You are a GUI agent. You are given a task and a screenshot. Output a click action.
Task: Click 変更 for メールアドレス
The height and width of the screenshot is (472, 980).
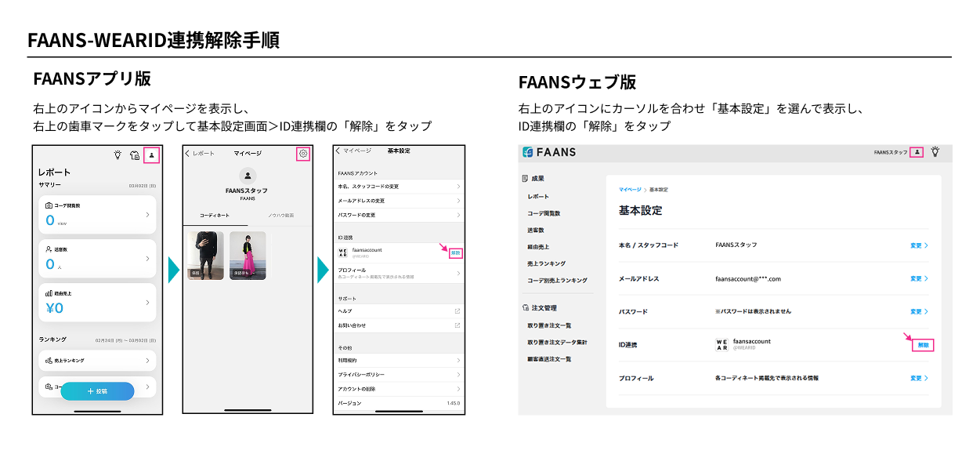click(x=919, y=278)
